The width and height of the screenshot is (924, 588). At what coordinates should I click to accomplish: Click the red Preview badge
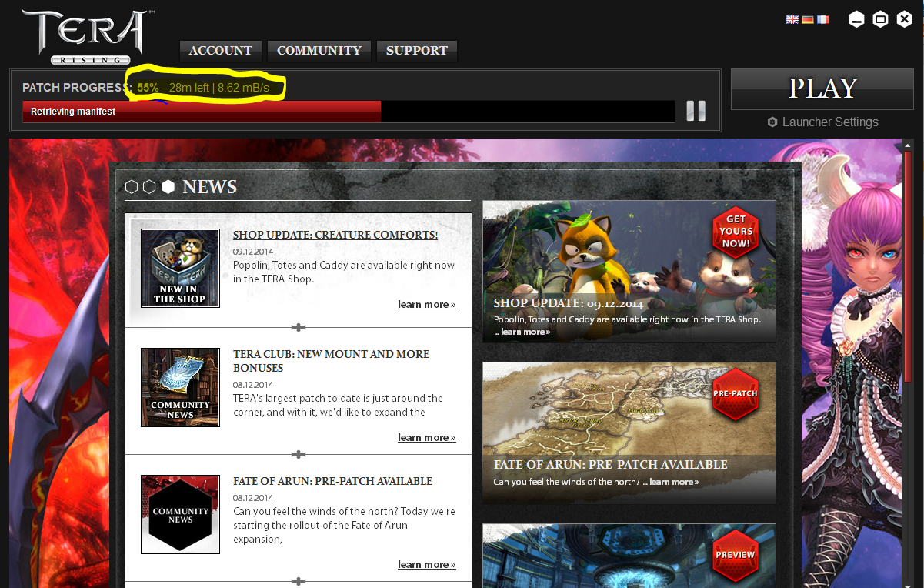pos(736,555)
